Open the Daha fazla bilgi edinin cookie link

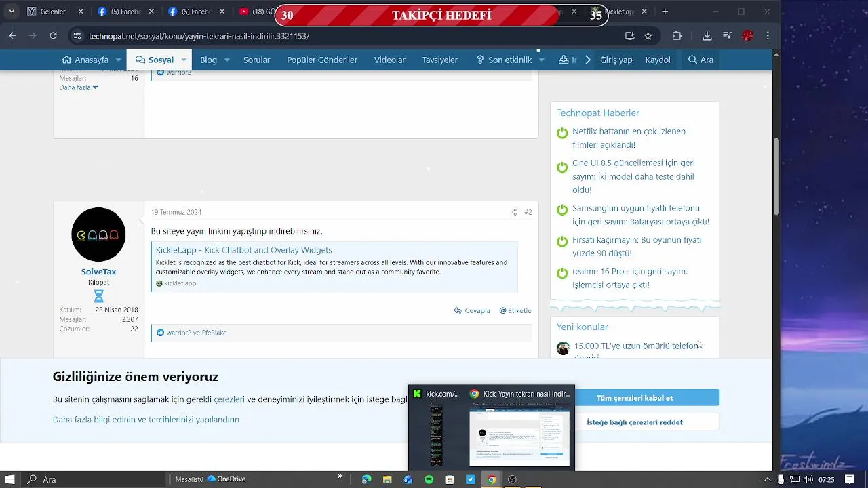[146, 420]
